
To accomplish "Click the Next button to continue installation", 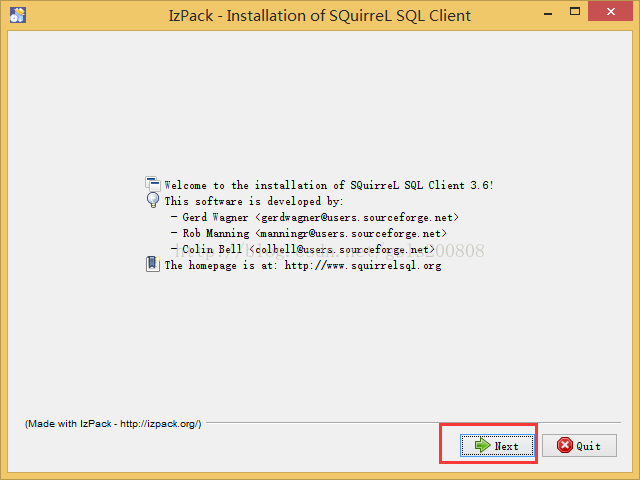I will coord(497,445).
